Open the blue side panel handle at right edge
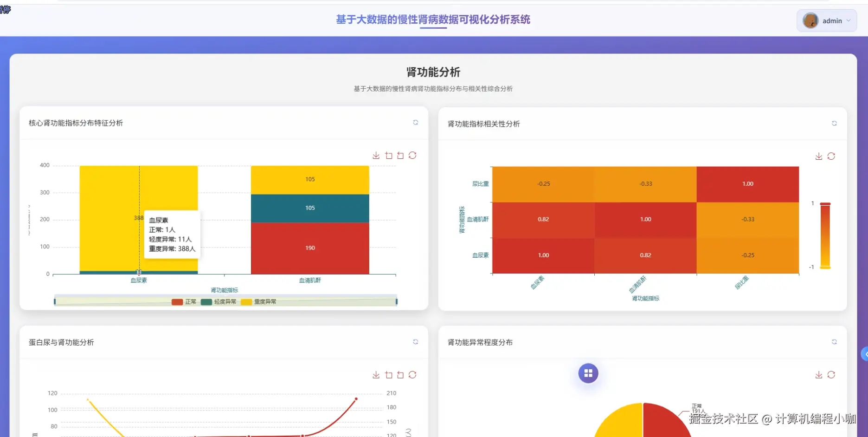 pos(865,354)
